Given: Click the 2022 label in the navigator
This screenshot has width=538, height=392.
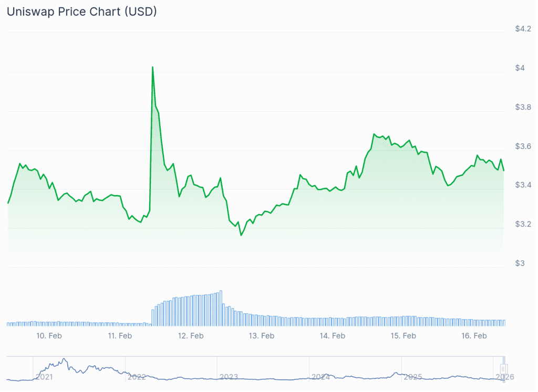Looking at the screenshot, I should 137,376.
